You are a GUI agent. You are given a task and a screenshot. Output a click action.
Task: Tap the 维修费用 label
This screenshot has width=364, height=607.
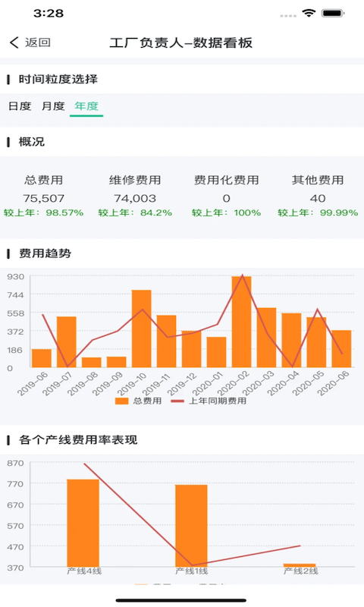click(x=135, y=180)
